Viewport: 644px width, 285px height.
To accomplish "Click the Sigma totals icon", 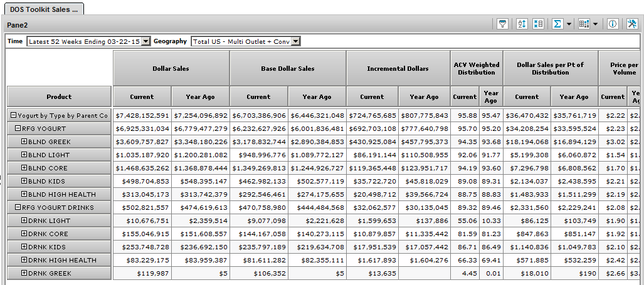I will coord(557,24).
